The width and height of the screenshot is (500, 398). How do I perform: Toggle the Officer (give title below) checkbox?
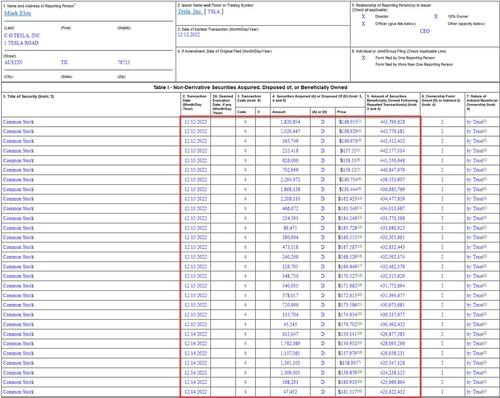click(x=363, y=24)
